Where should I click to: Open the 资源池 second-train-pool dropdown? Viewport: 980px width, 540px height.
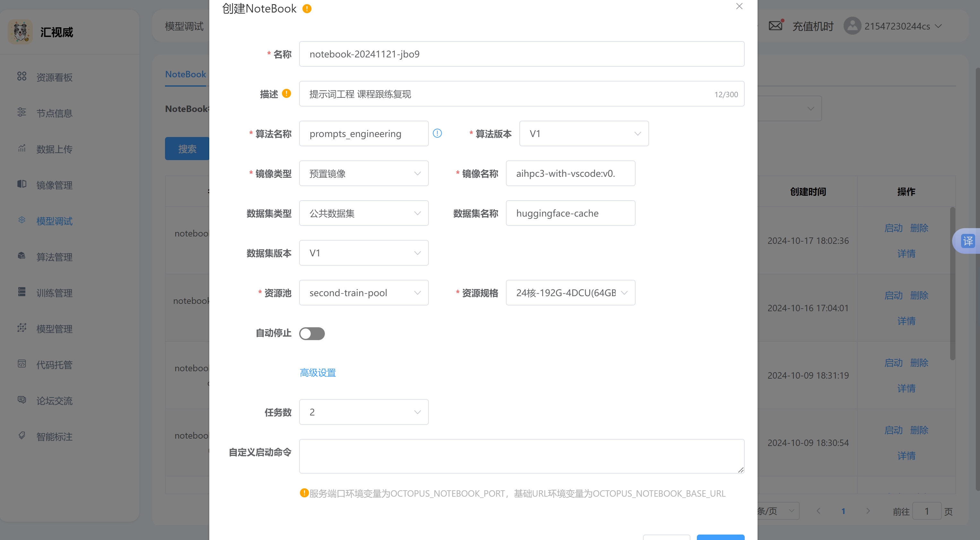364,293
